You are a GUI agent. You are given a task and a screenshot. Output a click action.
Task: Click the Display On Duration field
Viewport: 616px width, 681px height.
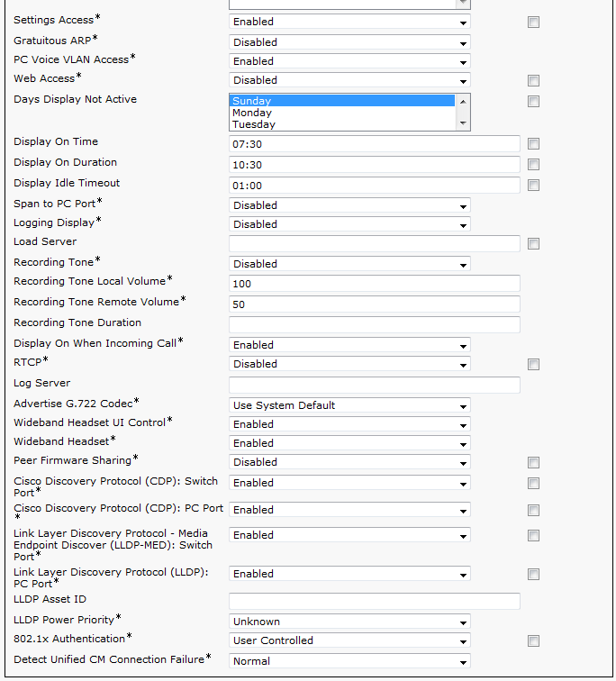click(x=374, y=164)
